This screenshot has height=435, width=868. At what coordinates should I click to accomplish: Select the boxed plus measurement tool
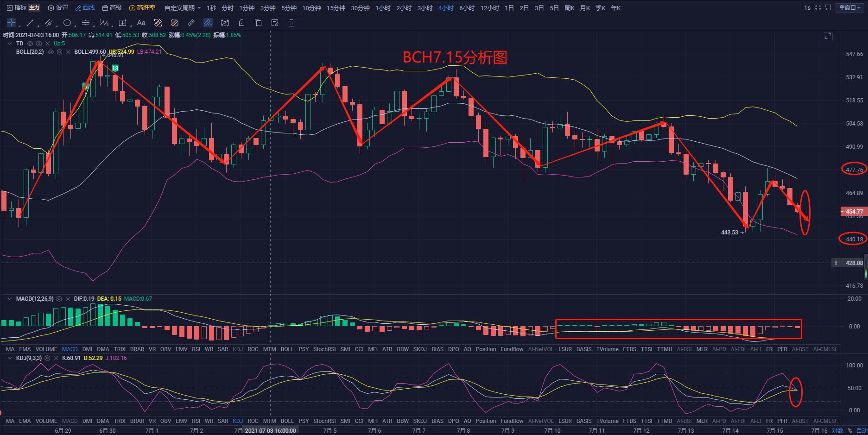pyautogui.click(x=123, y=23)
